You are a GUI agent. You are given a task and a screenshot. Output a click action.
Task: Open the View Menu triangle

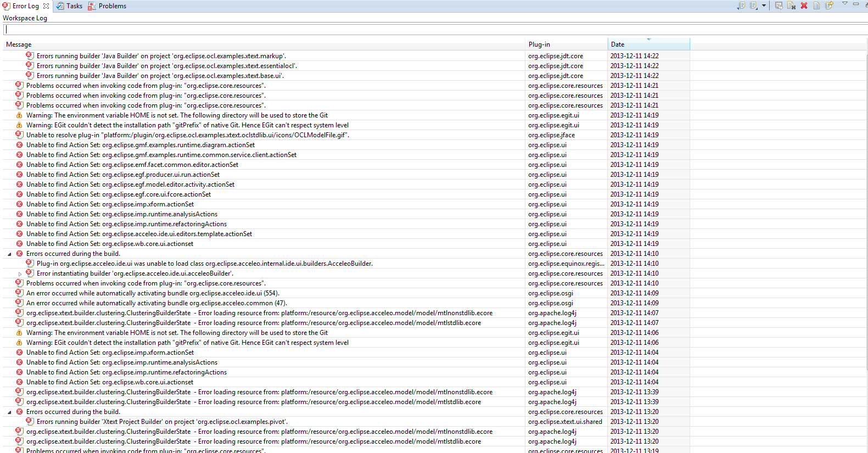[x=845, y=4]
